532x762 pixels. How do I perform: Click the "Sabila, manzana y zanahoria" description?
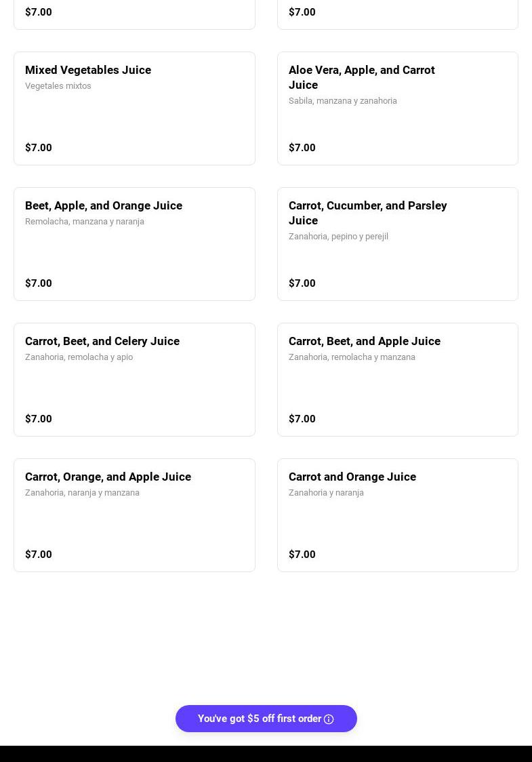click(x=343, y=101)
